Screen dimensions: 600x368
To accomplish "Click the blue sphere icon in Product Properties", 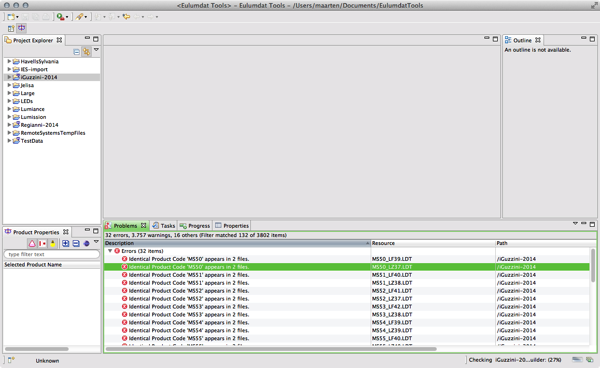I will click(86, 244).
